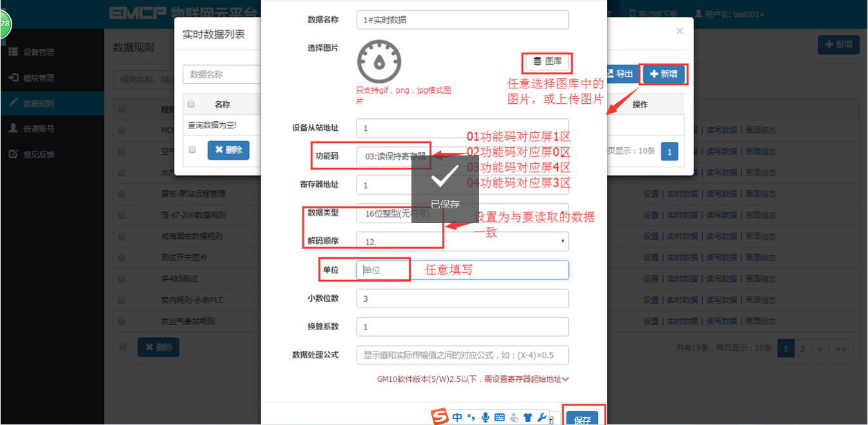This screenshot has height=425, width=868.
Task: Click 读写数据 link in 威海国安数据规则 row
Action: pyautogui.click(x=721, y=236)
